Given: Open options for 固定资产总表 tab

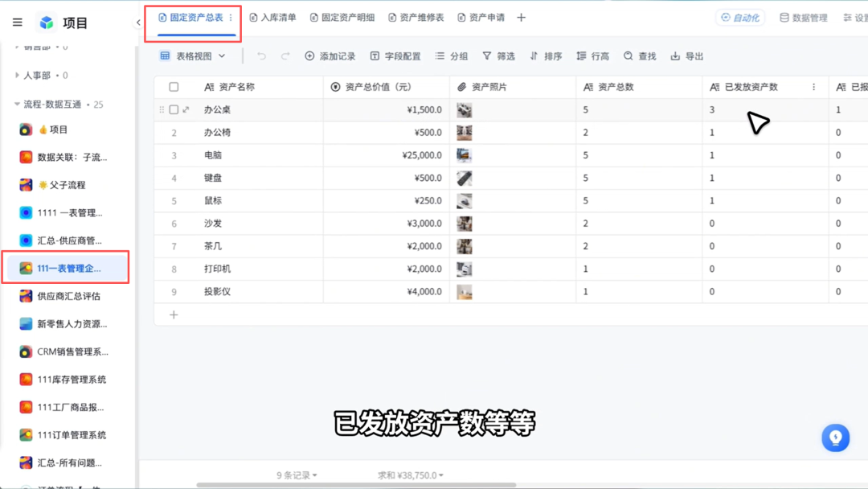Looking at the screenshot, I should click(231, 18).
